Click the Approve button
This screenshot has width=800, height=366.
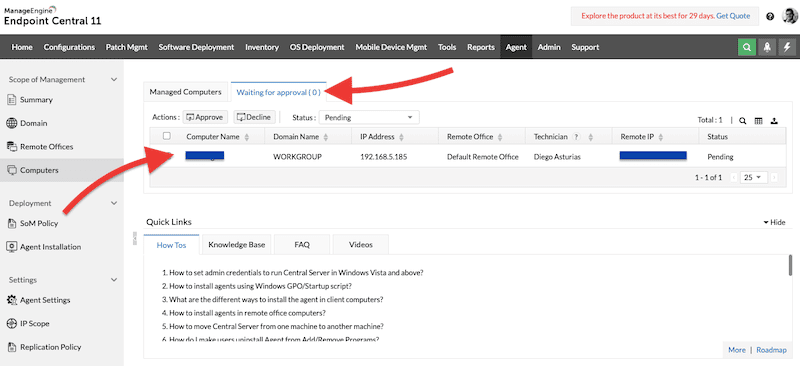(205, 117)
